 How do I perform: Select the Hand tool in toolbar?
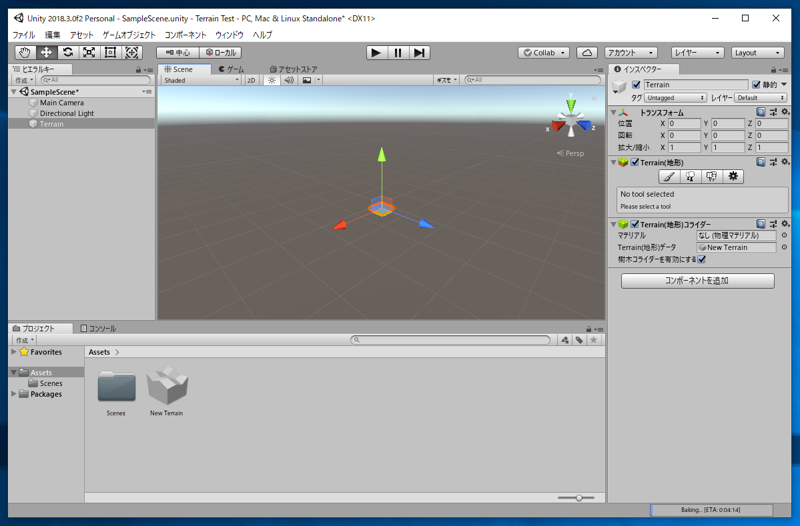tap(24, 53)
